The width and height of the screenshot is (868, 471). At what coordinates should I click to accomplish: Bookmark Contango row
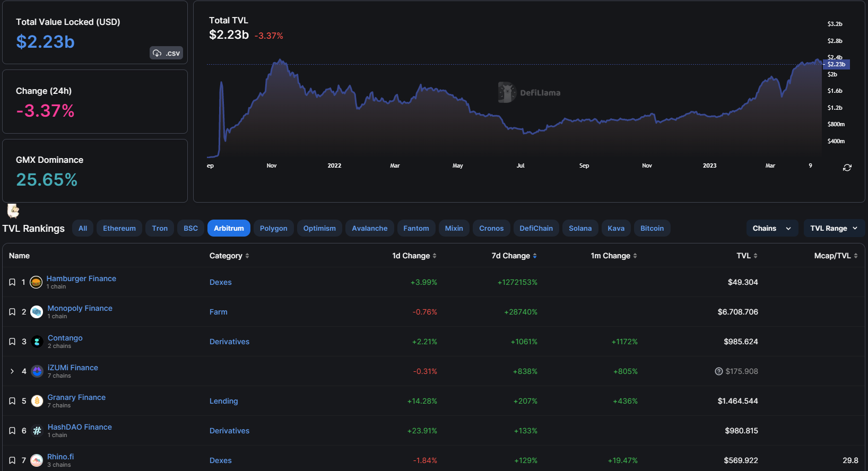click(12, 342)
